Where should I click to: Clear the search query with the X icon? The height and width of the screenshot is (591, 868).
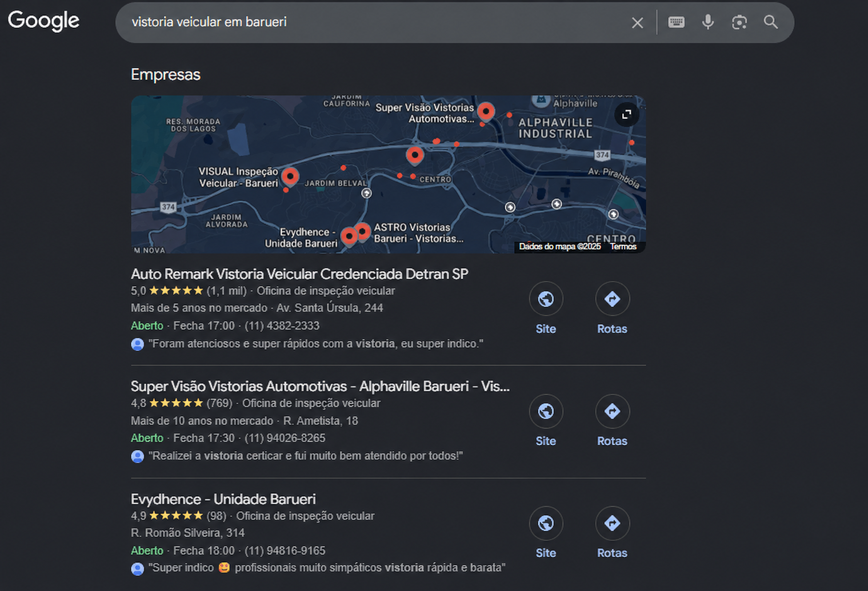[x=637, y=23]
